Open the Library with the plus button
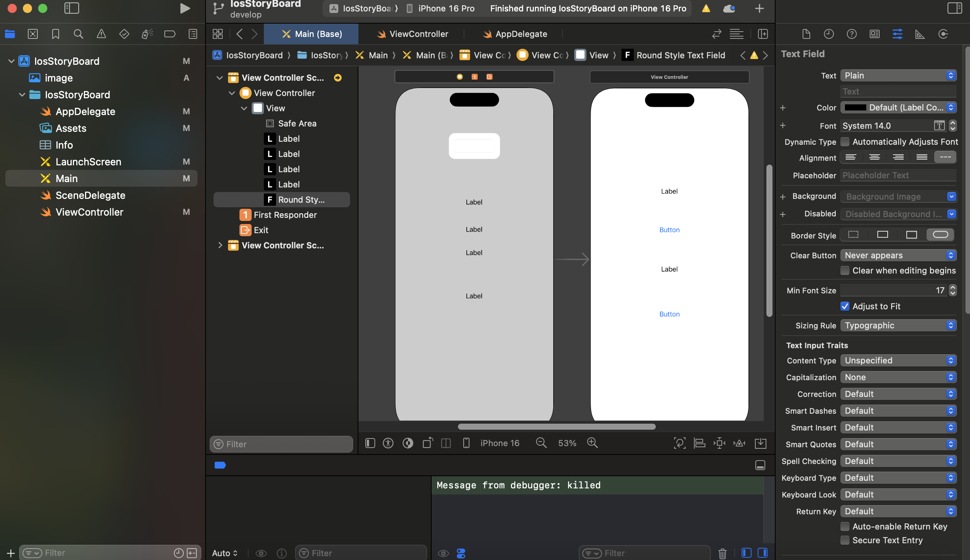This screenshot has width=970, height=560. point(759,8)
